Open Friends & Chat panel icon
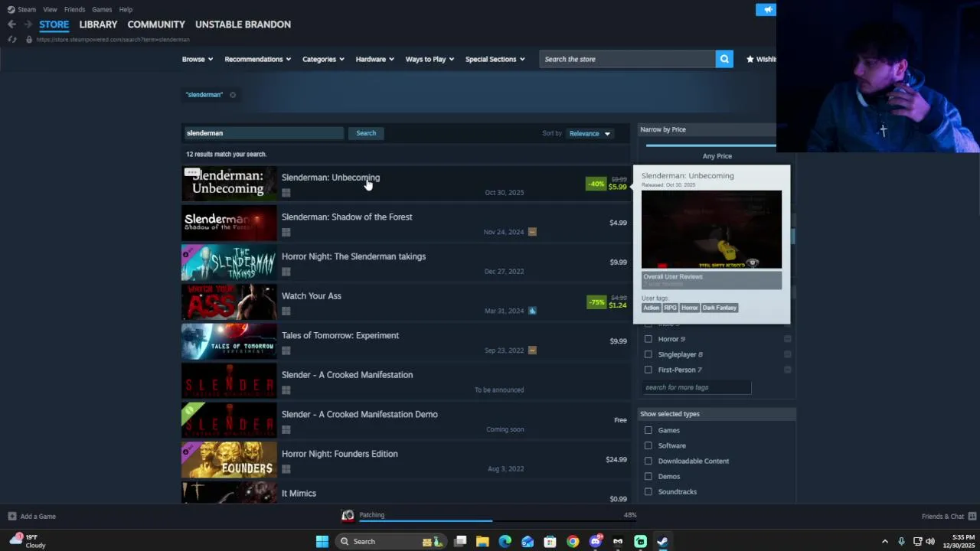Screen dimensions: 980x551 [x=972, y=517]
